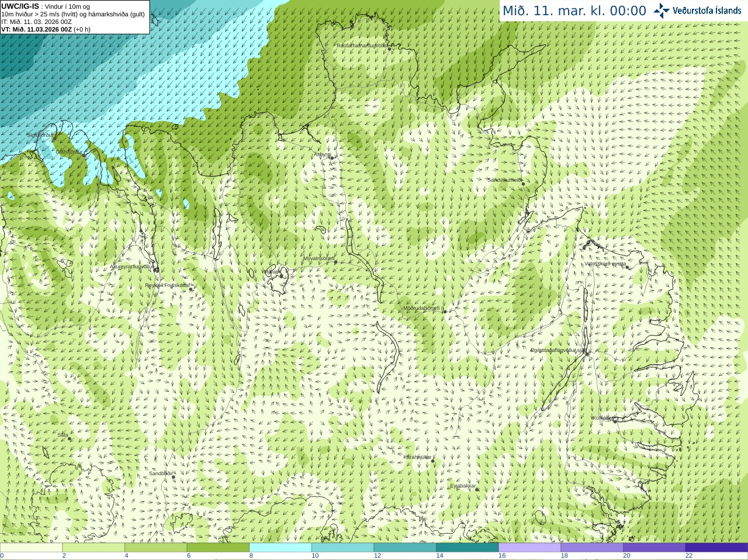Select the Ásbyrgi station marker

point(332,158)
